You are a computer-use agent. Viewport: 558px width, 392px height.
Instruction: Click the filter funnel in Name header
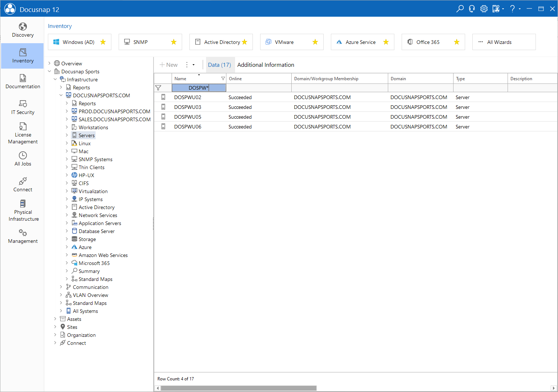click(223, 78)
